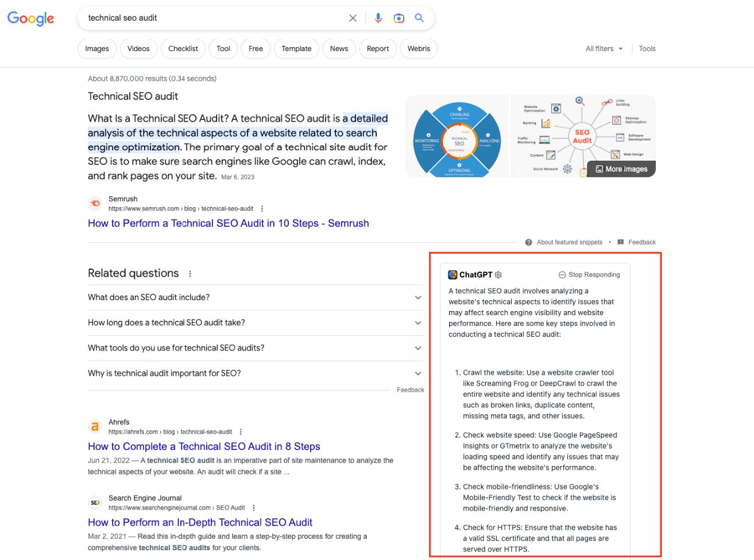Clear the search query with the X icon

tap(352, 18)
